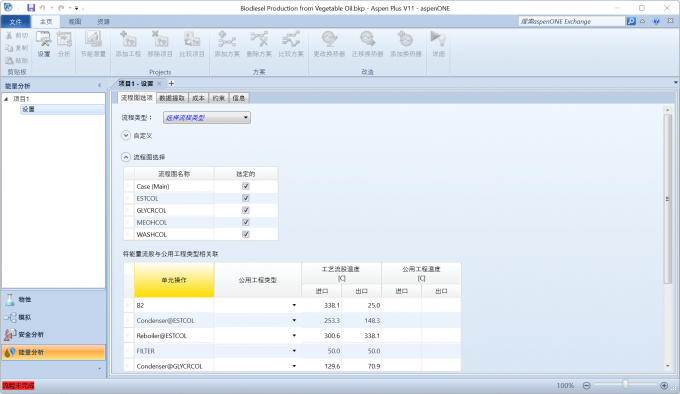This screenshot has width=680, height=394.
Task: Uncheck the ESTCOL flowsheet checkbox
Action: pos(246,198)
